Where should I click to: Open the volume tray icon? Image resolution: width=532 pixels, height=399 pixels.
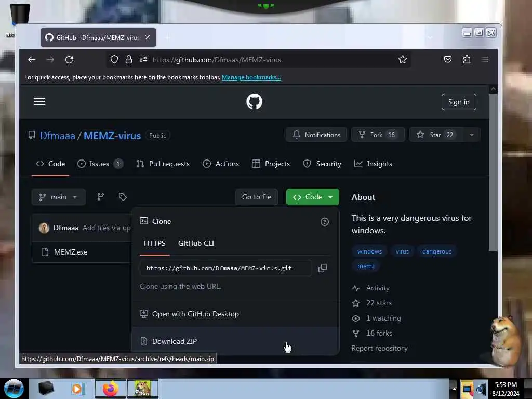[481, 389]
